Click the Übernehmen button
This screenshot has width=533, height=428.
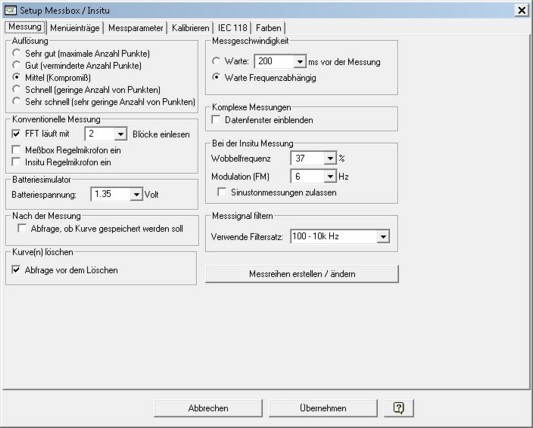[323, 408]
